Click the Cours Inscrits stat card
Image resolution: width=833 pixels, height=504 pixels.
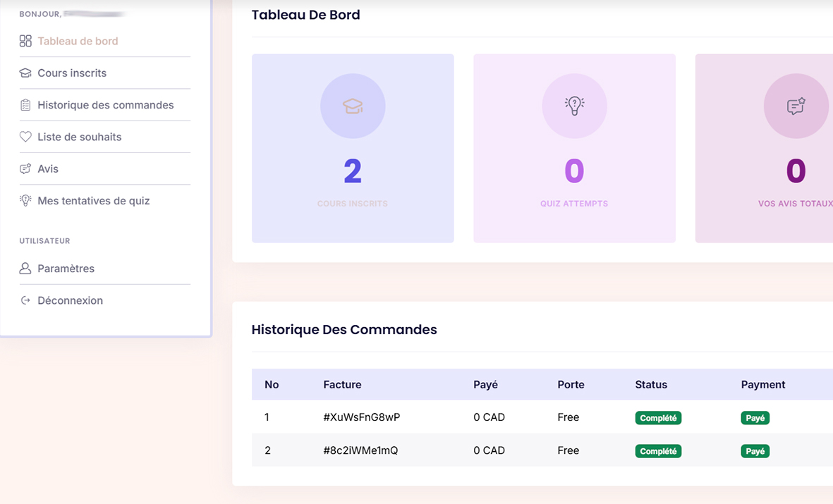353,149
